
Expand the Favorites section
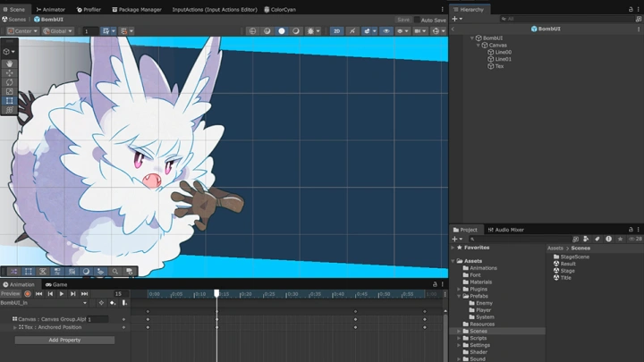coord(453,248)
